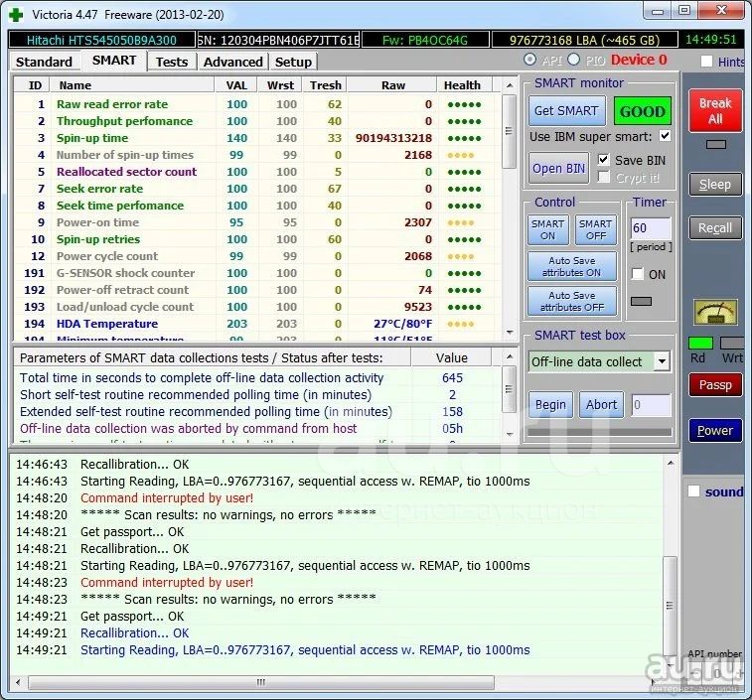Open the Advanced tab
This screenshot has width=752, height=700.
[232, 62]
